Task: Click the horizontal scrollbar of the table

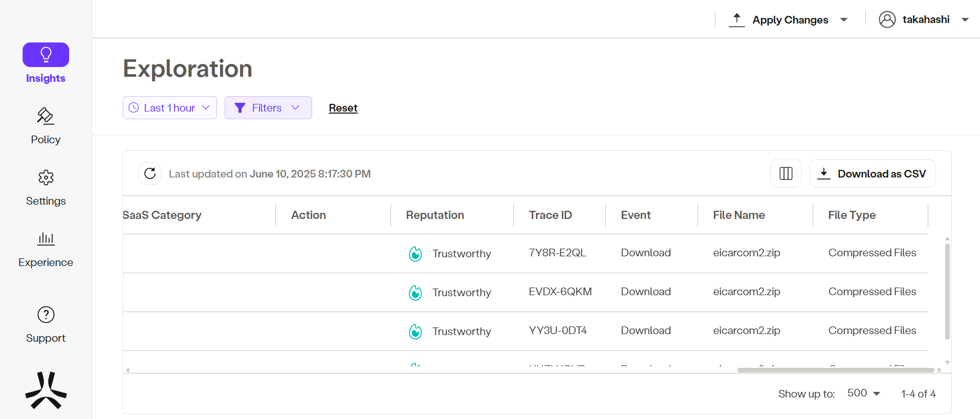Action: (x=835, y=370)
